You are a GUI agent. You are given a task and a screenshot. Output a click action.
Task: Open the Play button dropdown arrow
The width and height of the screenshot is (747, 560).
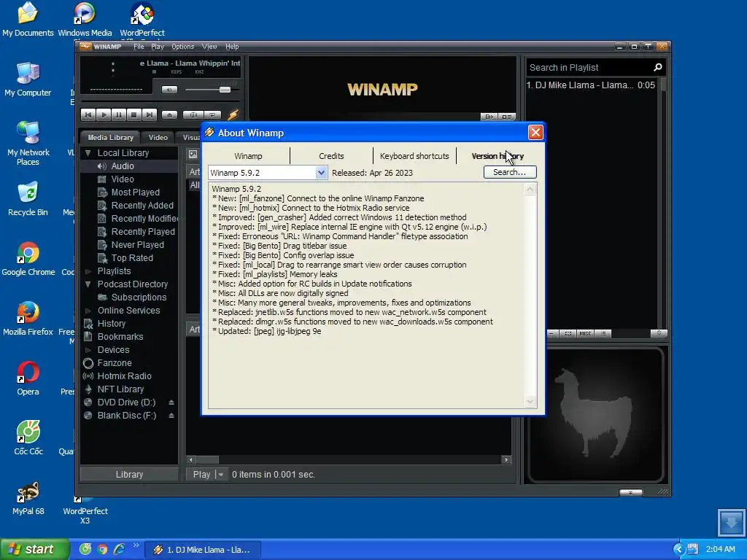[x=220, y=475]
